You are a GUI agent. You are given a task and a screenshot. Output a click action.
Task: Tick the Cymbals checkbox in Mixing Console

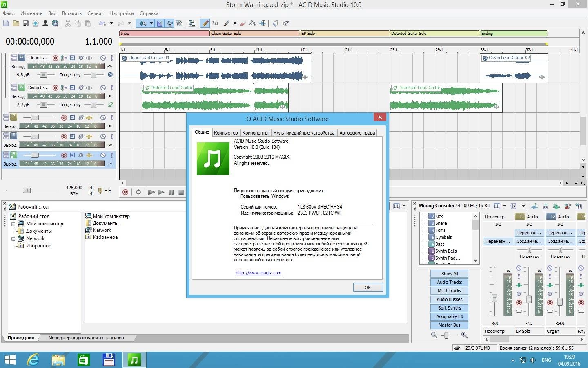click(424, 237)
